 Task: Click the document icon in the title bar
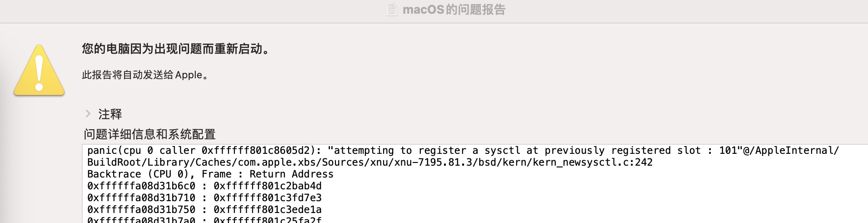pos(391,10)
